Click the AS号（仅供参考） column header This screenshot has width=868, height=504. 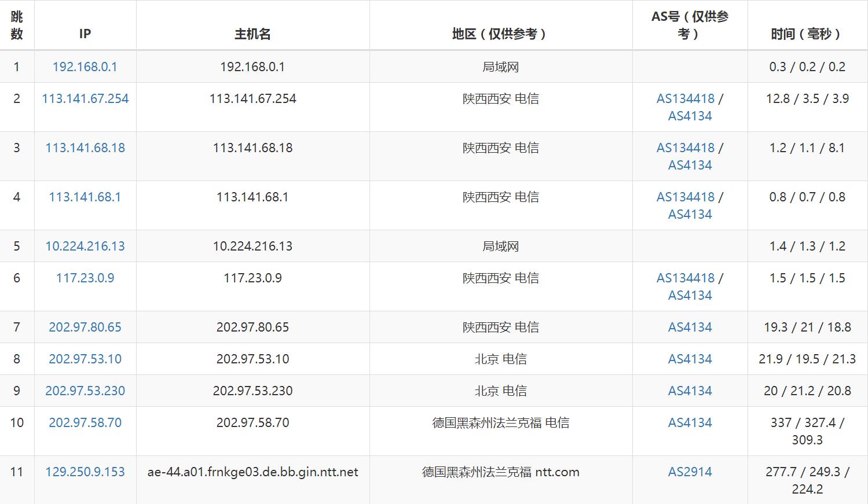[x=690, y=25]
